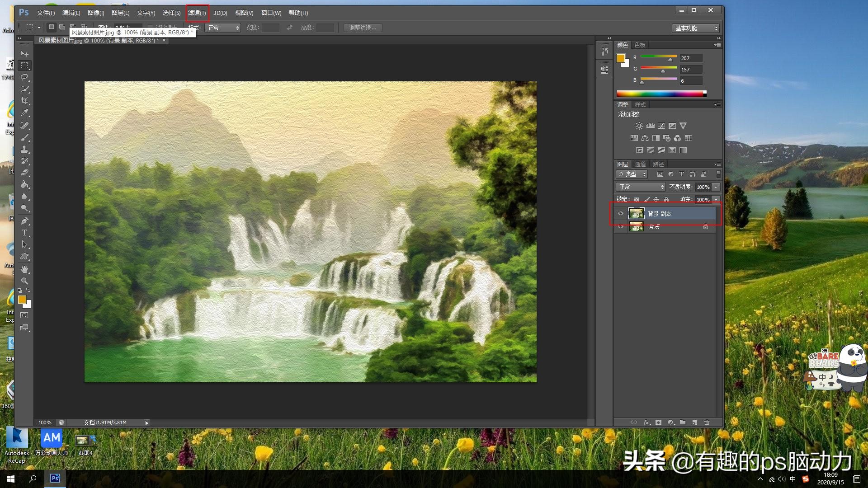Click the foreground color swatch in toolbar

(22, 300)
